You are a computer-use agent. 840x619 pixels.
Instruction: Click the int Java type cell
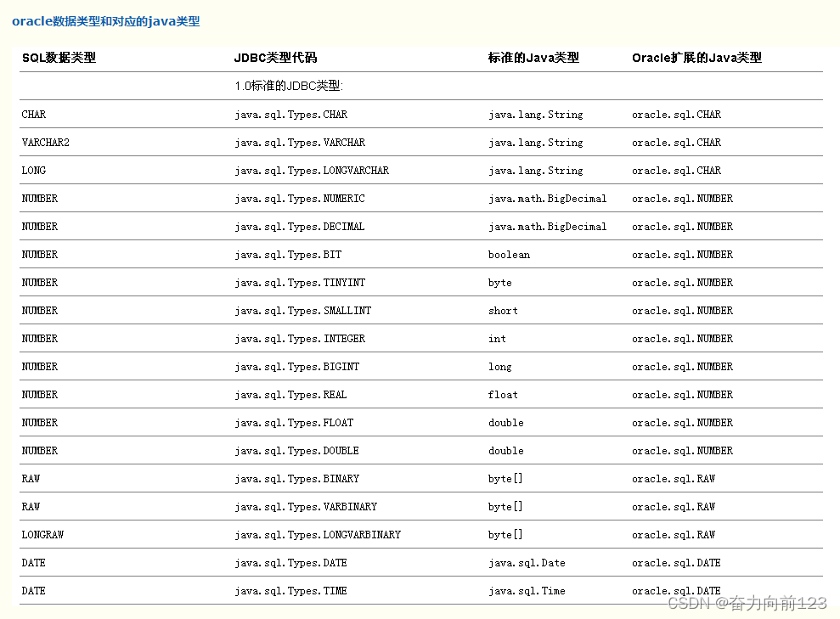(x=497, y=339)
